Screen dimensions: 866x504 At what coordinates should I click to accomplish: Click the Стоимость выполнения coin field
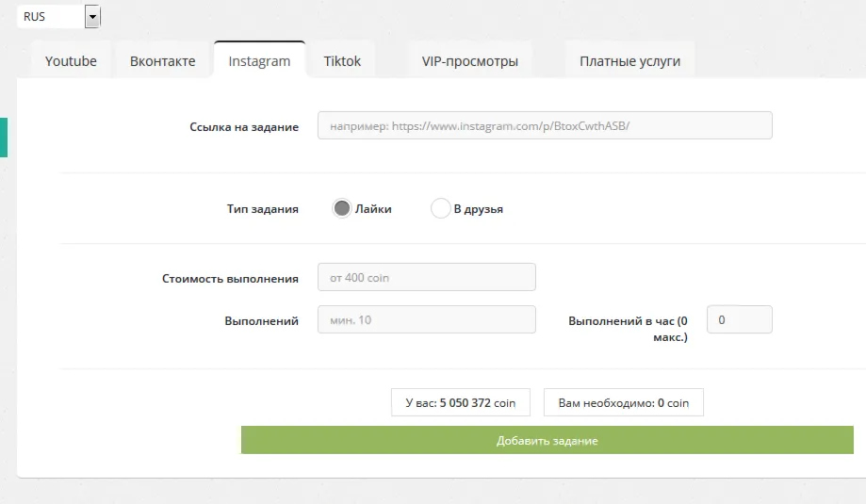426,277
